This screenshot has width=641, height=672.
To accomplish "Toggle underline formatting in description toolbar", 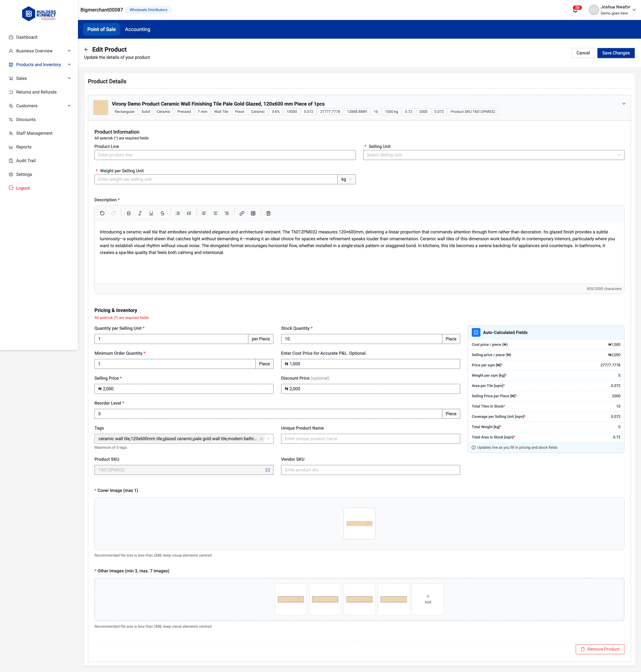I will [x=151, y=213].
